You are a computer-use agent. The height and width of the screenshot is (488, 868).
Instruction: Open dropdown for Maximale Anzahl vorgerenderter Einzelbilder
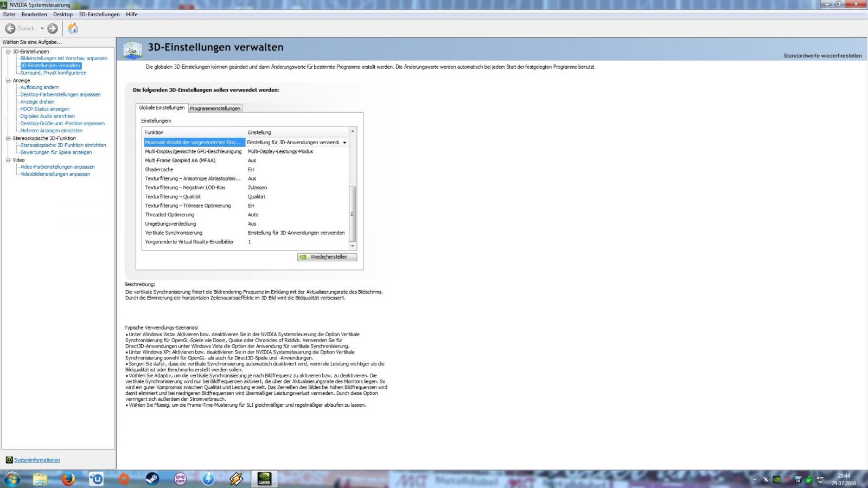tap(344, 143)
